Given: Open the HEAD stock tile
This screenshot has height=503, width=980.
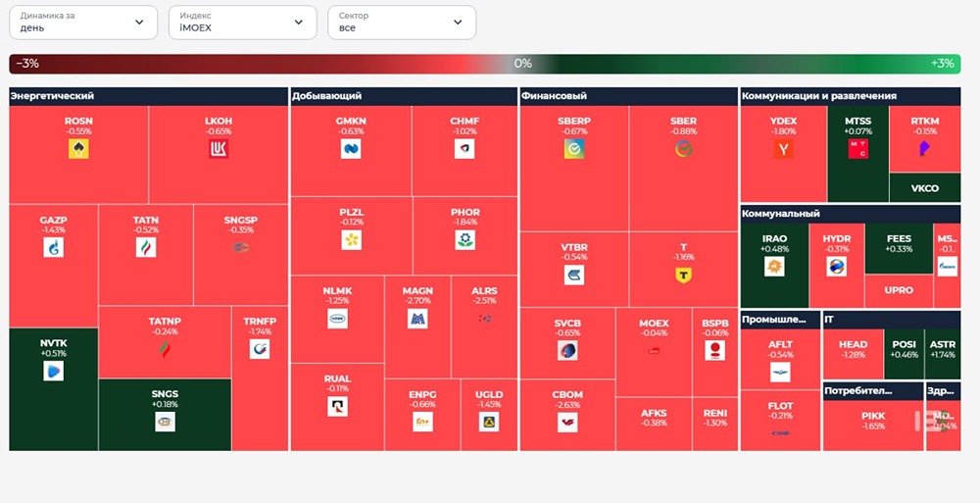Looking at the screenshot, I should click(x=854, y=354).
